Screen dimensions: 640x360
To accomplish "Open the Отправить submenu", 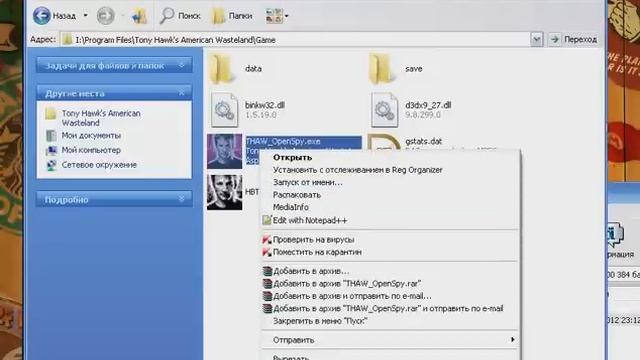I will tap(390, 340).
